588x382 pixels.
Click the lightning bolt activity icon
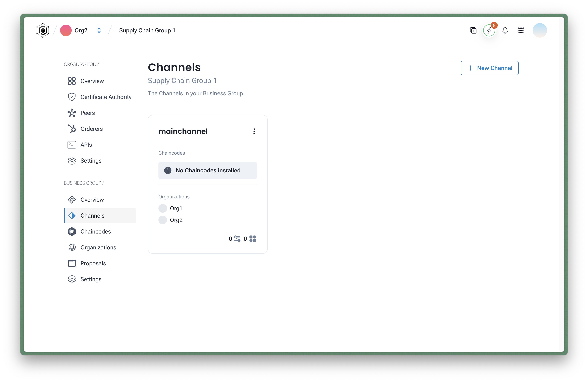tap(489, 30)
